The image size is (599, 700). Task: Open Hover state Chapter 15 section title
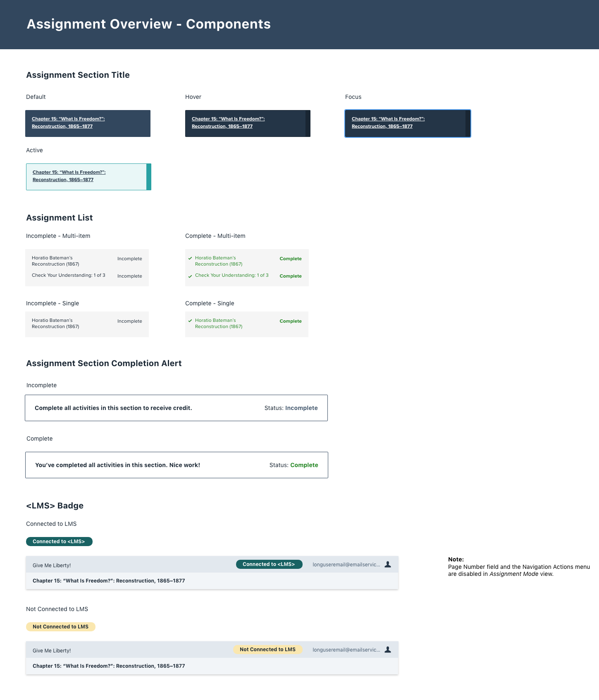pyautogui.click(x=248, y=123)
